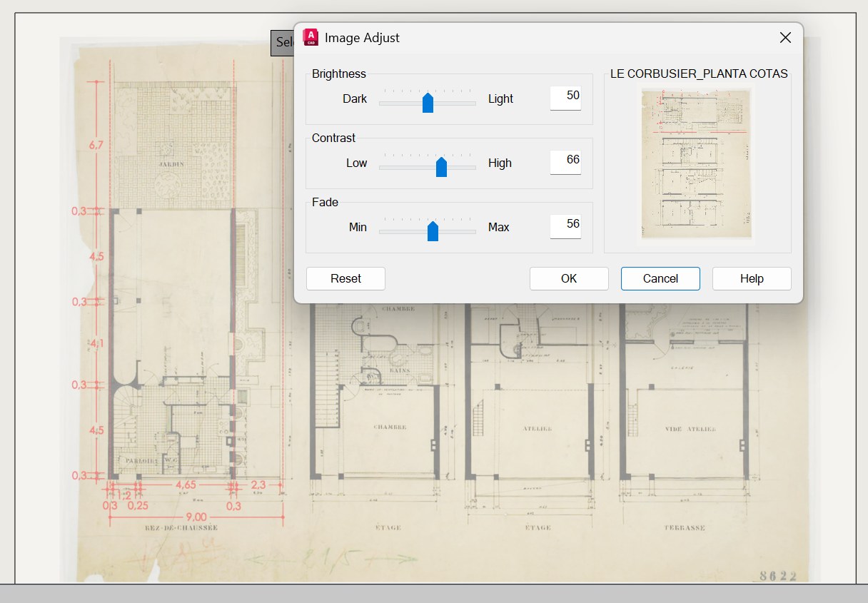Viewport: 868px width, 603px height.
Task: Click the AutoCAD icon in Image Adjust title bar
Action: (x=311, y=38)
